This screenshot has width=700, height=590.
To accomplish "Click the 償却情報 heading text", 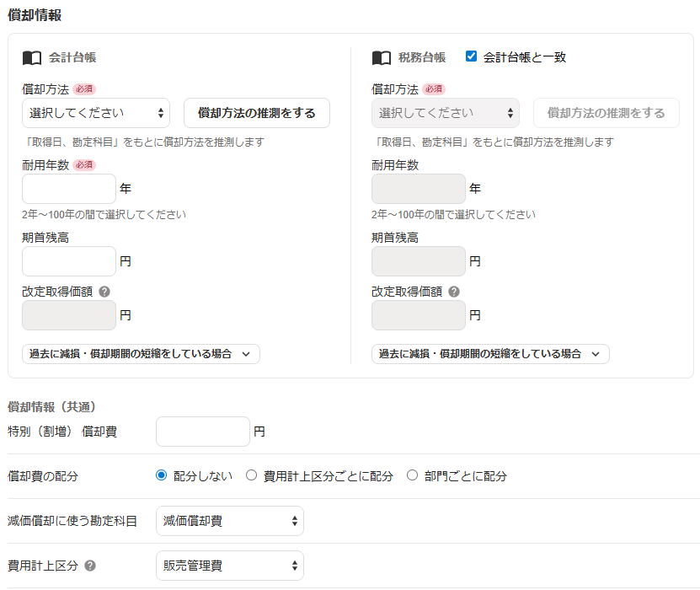I will pos(35,15).
